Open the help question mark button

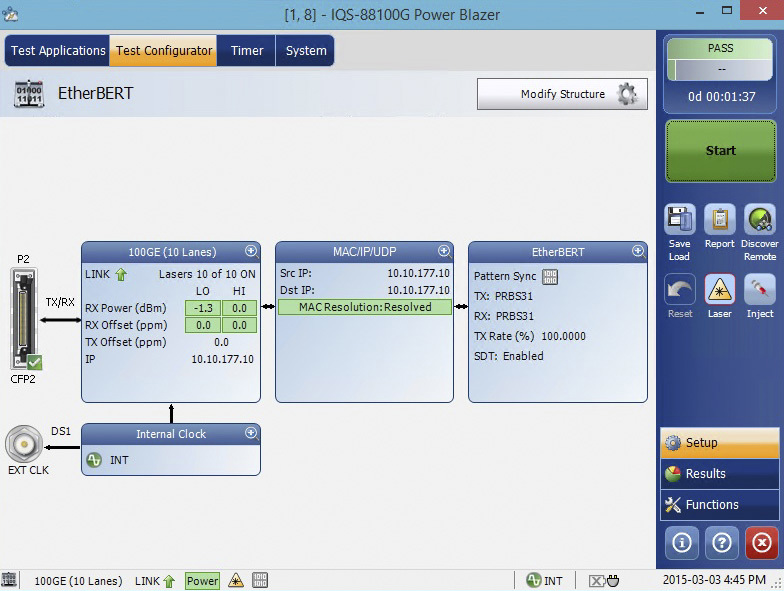click(722, 542)
